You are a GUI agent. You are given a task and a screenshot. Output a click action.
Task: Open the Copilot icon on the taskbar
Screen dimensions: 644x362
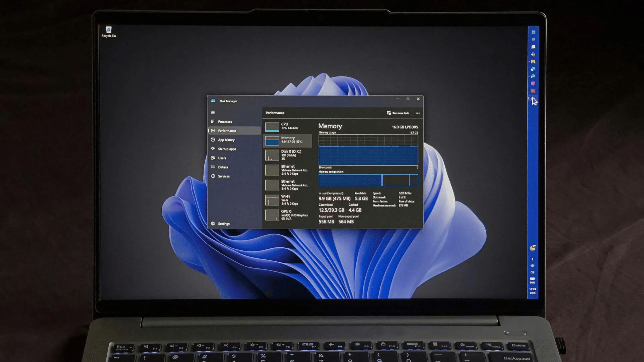tap(533, 54)
